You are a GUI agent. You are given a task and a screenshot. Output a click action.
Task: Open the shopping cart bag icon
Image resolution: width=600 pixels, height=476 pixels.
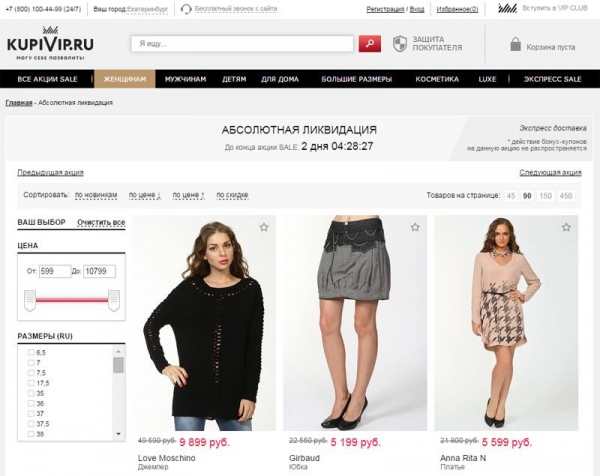point(515,44)
